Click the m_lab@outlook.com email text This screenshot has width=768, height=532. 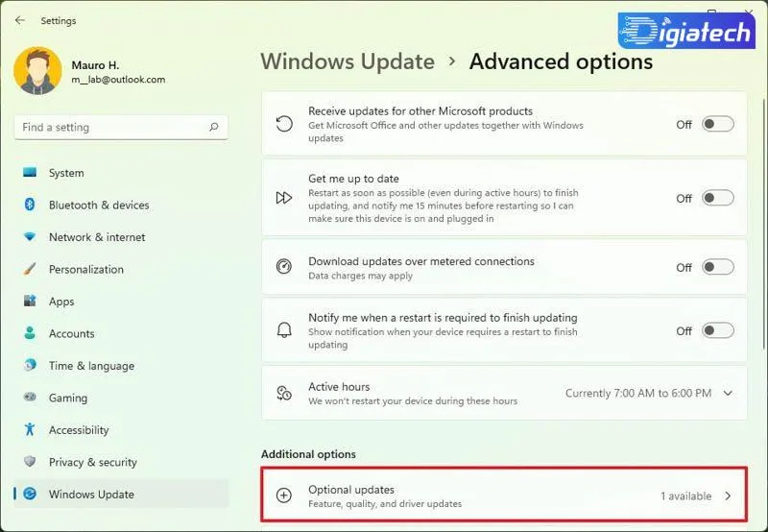pos(118,80)
